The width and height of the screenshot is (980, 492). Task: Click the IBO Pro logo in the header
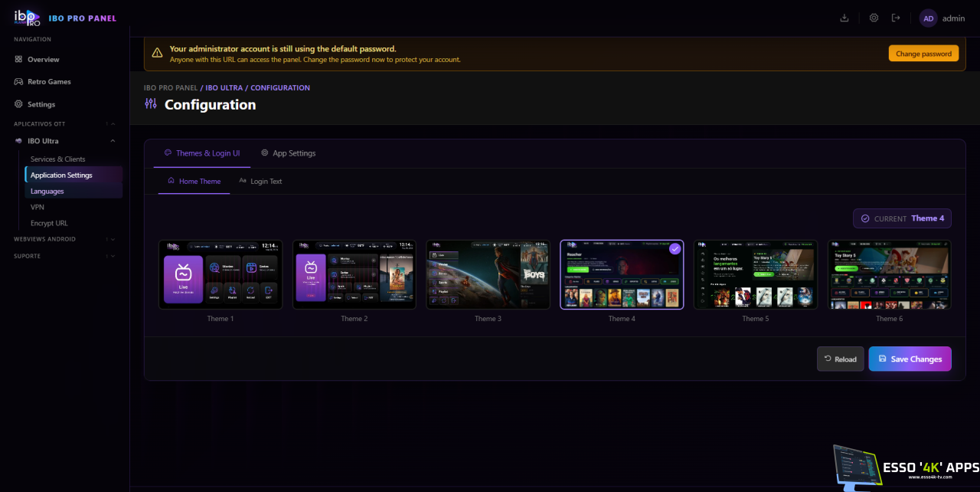pyautogui.click(x=28, y=18)
